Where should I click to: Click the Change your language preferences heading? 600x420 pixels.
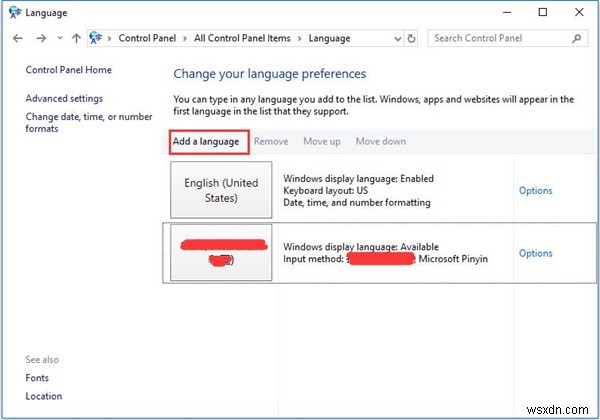click(x=270, y=74)
